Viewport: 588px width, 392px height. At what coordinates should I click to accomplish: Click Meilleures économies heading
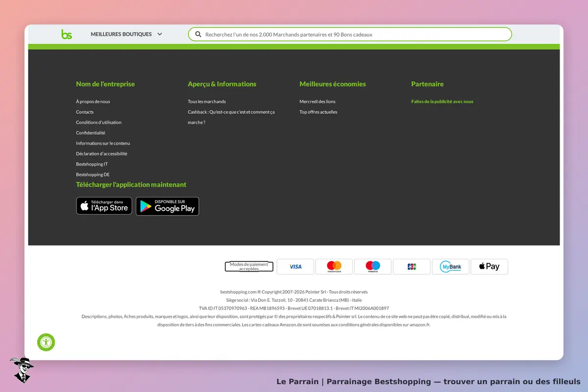333,84
